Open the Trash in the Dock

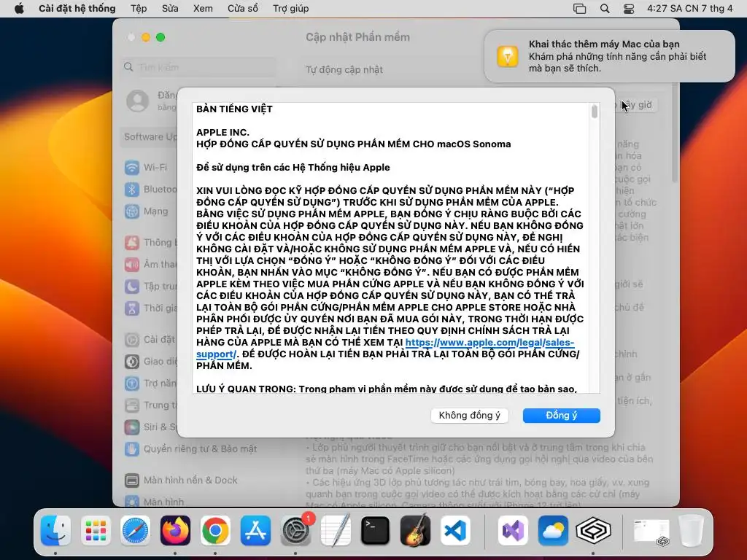click(692, 531)
